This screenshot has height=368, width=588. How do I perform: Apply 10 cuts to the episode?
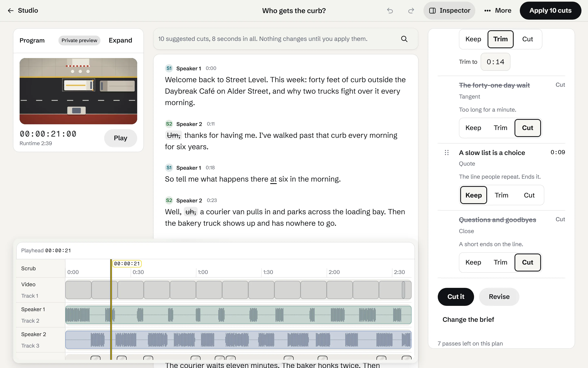(x=550, y=10)
